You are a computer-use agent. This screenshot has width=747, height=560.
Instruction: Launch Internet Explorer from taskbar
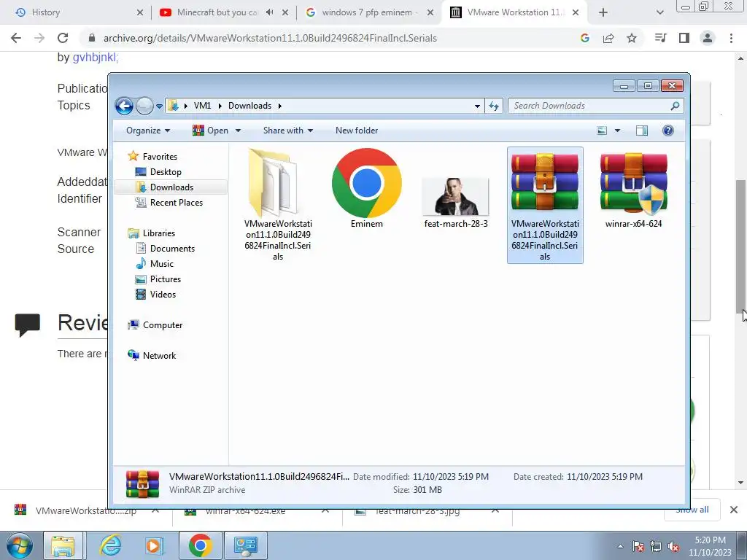[110, 545]
